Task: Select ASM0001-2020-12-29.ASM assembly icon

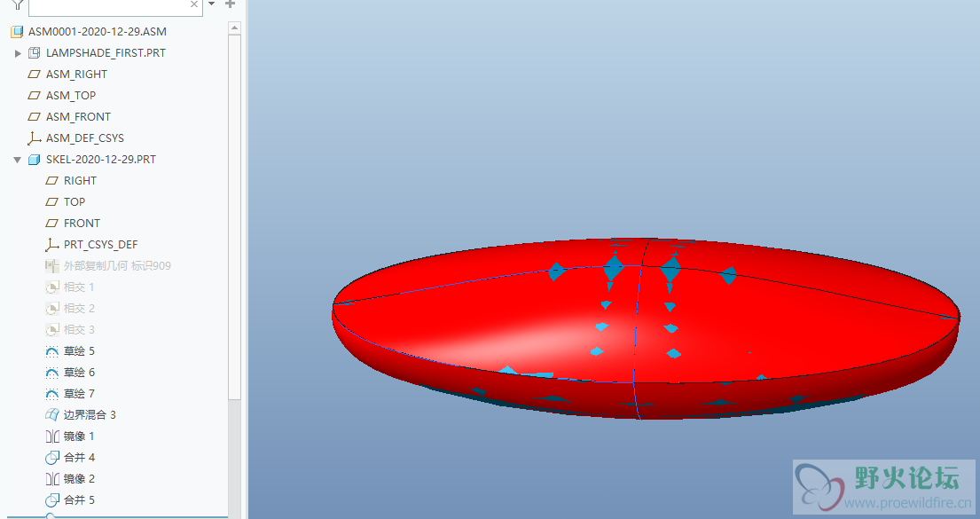Action: [17, 32]
